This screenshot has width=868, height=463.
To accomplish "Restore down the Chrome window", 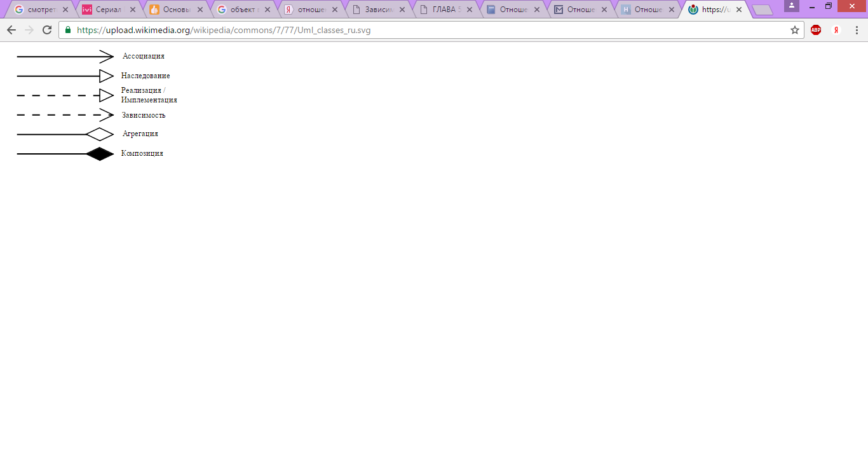I will tap(829, 6).
